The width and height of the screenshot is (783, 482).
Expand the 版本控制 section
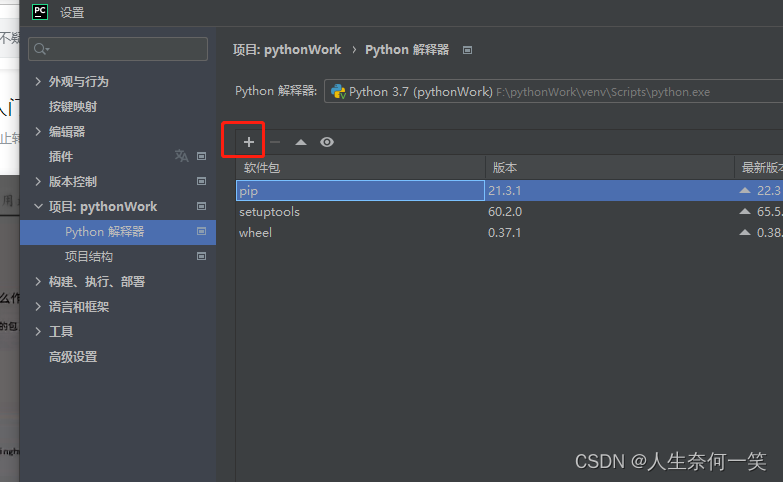click(x=38, y=181)
